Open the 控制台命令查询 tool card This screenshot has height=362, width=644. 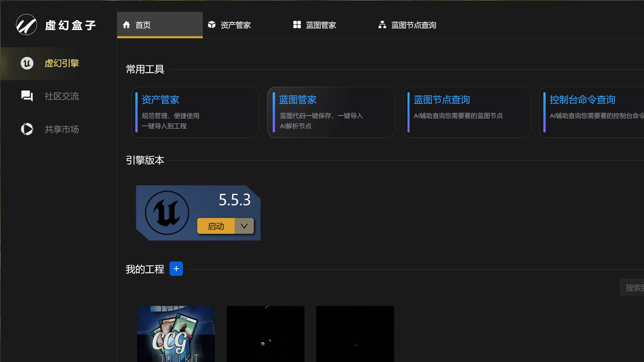592,112
